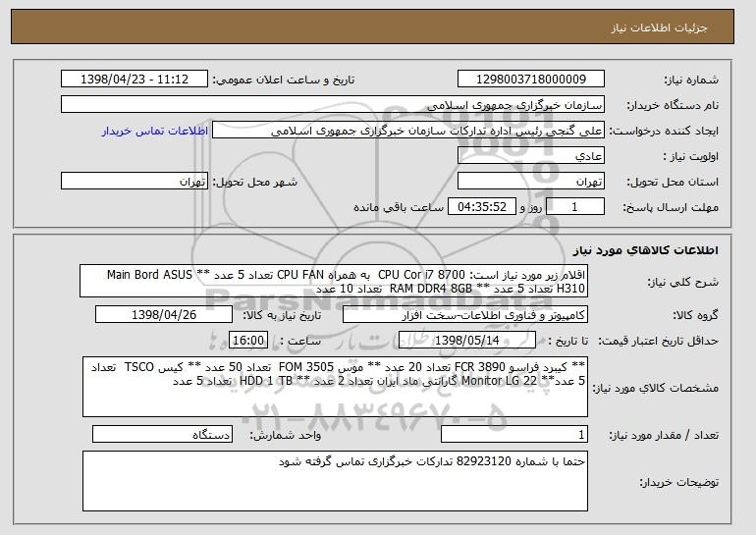
Task: Click the label مهلت ارسال پاسخ
Action: [671, 208]
